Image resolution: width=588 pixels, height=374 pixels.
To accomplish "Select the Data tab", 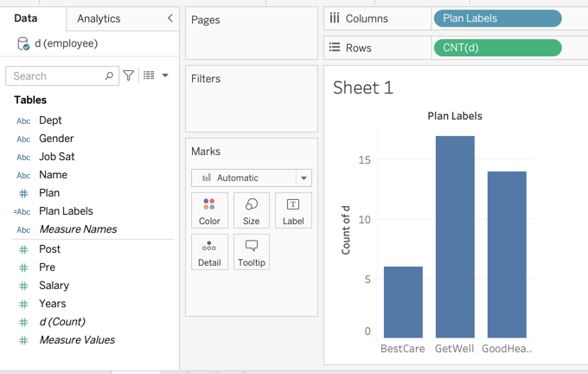I will click(x=26, y=18).
